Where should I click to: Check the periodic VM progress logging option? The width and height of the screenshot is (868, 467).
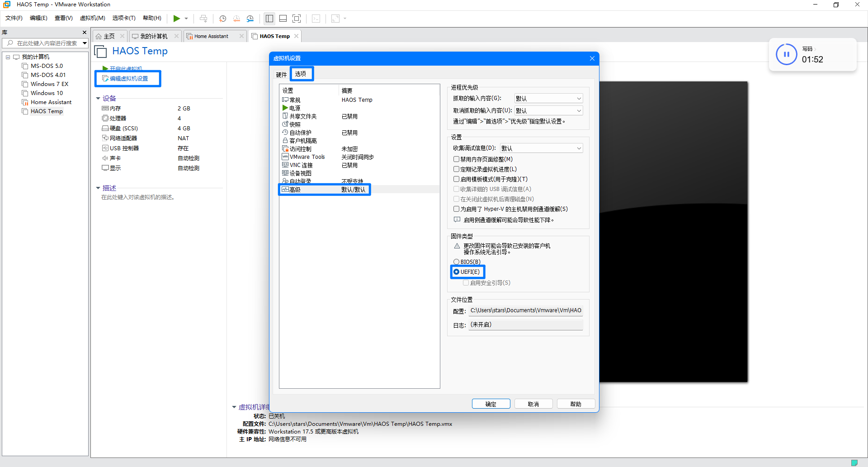point(457,169)
